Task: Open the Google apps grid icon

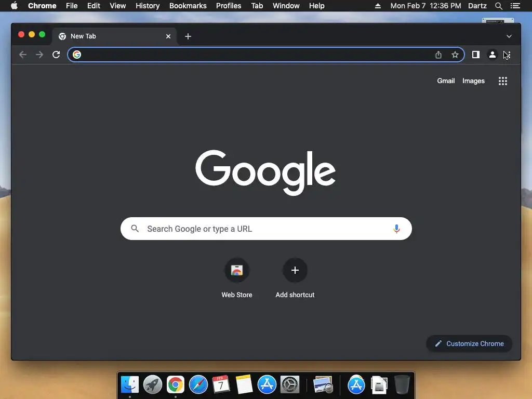Action: point(503,81)
